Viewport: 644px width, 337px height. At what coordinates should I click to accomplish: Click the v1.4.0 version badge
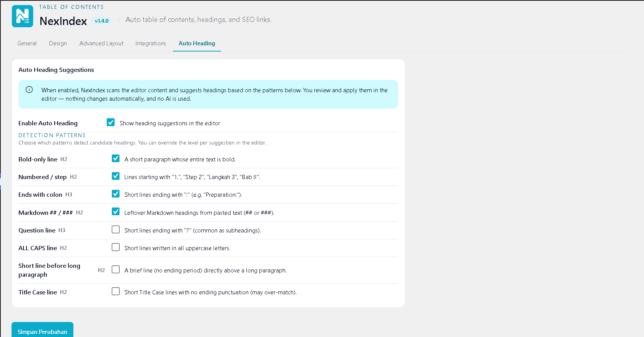(x=102, y=21)
